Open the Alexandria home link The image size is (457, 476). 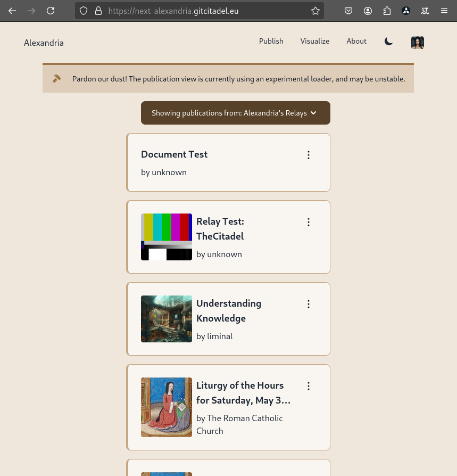[x=44, y=43]
